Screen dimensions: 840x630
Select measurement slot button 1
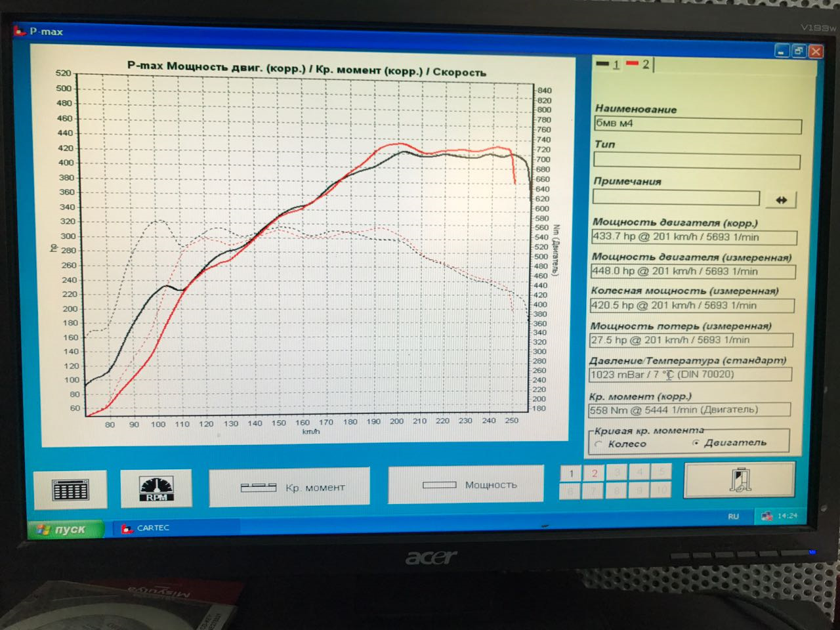click(x=571, y=473)
